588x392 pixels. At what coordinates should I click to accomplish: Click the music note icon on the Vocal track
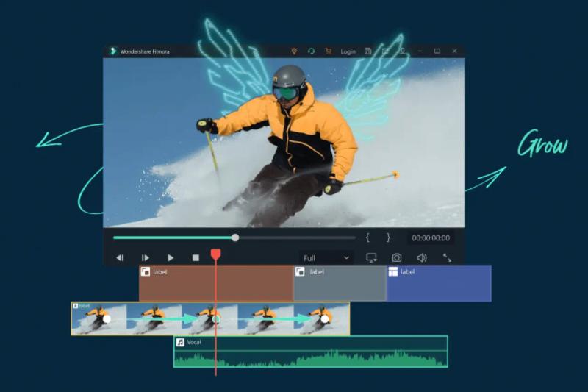[x=180, y=342]
